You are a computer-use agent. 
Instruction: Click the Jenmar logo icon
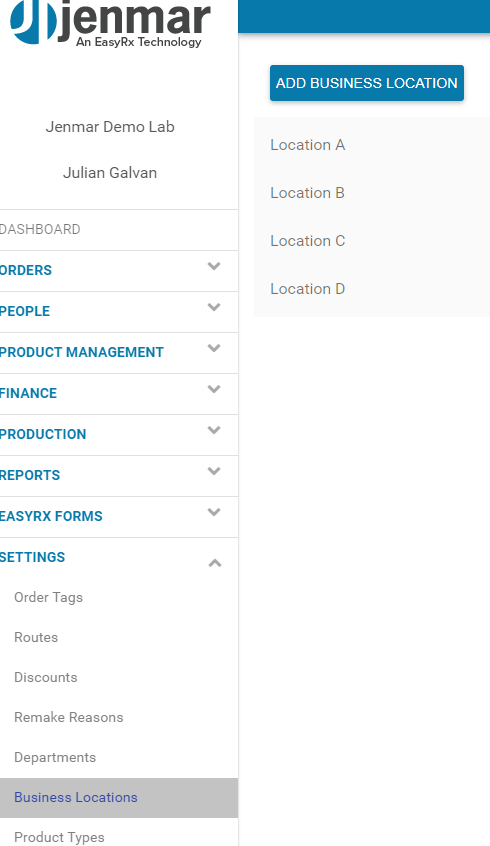[x=33, y=21]
